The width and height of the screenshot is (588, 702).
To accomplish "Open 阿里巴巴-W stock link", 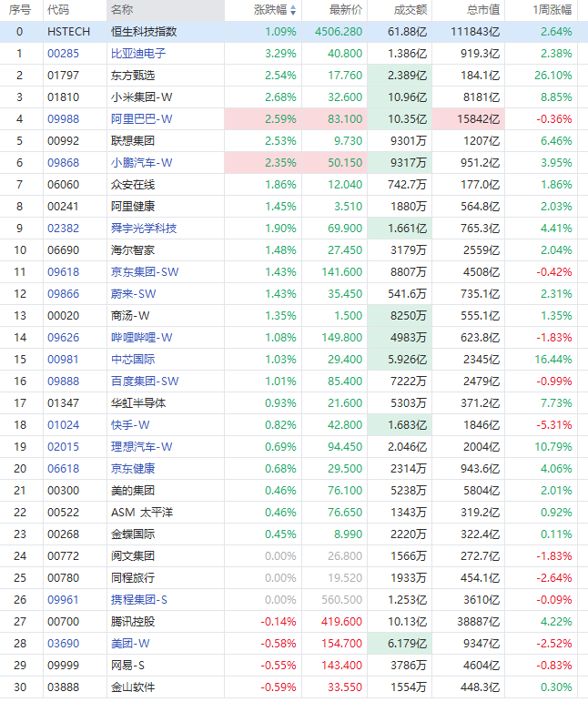I will click(x=141, y=119).
